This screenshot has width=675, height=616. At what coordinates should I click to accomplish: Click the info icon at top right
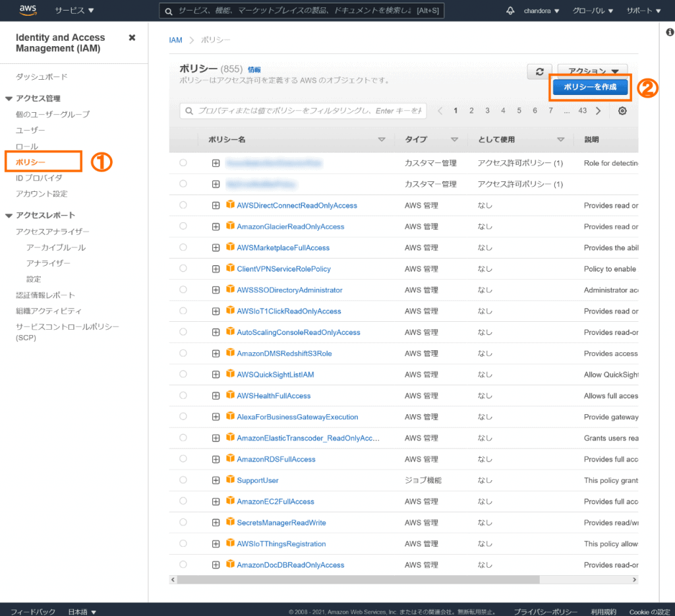click(x=670, y=32)
